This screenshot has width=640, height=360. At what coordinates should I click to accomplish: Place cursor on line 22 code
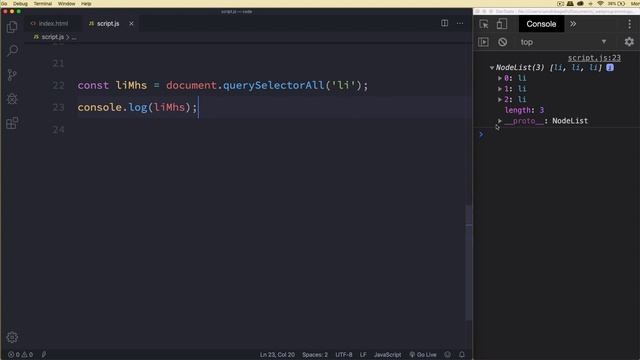click(x=222, y=85)
